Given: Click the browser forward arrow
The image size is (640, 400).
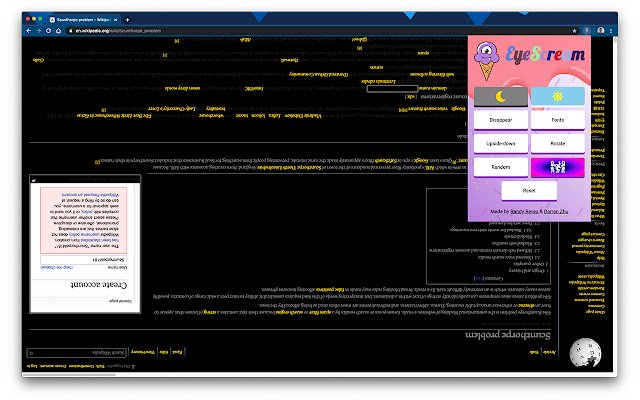Looking at the screenshot, I should 38,31.
